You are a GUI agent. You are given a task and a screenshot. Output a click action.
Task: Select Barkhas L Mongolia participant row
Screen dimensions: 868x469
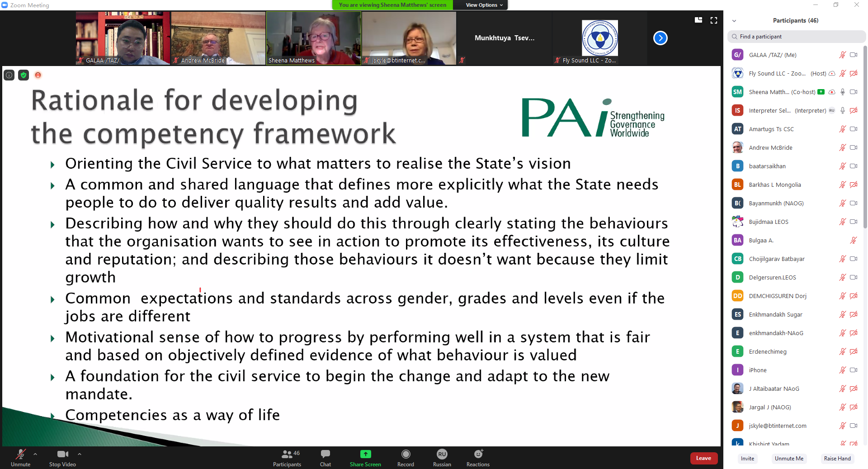[795, 185]
